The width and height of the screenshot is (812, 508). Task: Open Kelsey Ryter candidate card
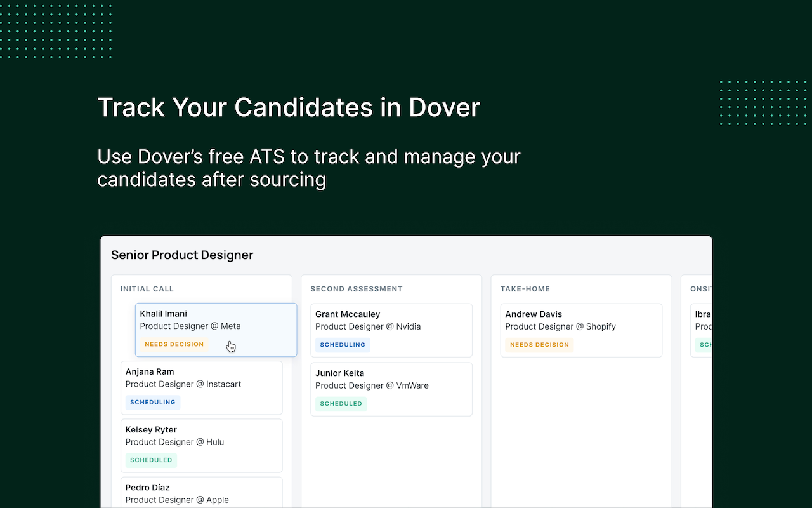pos(201,446)
